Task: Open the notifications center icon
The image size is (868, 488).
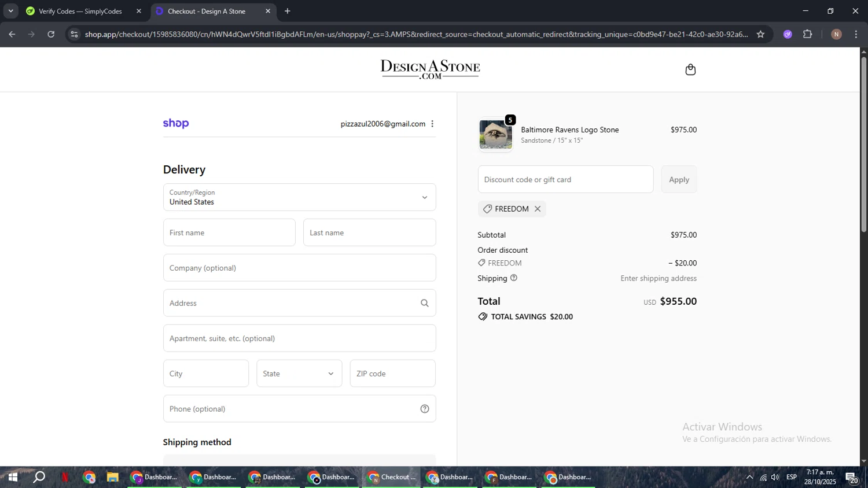Action: tap(852, 478)
